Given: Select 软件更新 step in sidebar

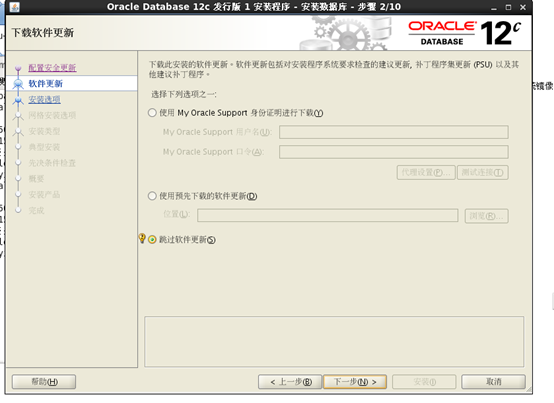Looking at the screenshot, I should (x=46, y=83).
